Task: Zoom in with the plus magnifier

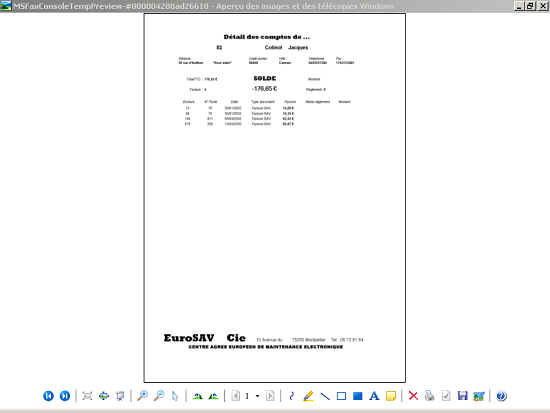Action: 142,396
